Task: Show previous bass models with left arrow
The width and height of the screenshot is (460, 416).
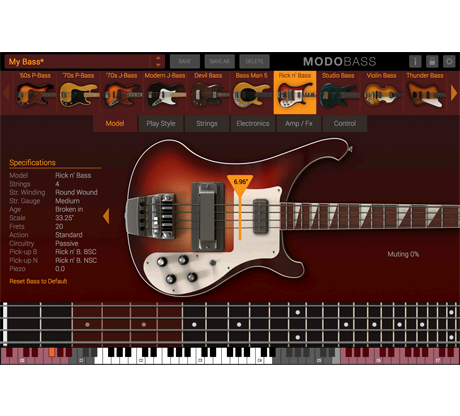Action: [6, 93]
